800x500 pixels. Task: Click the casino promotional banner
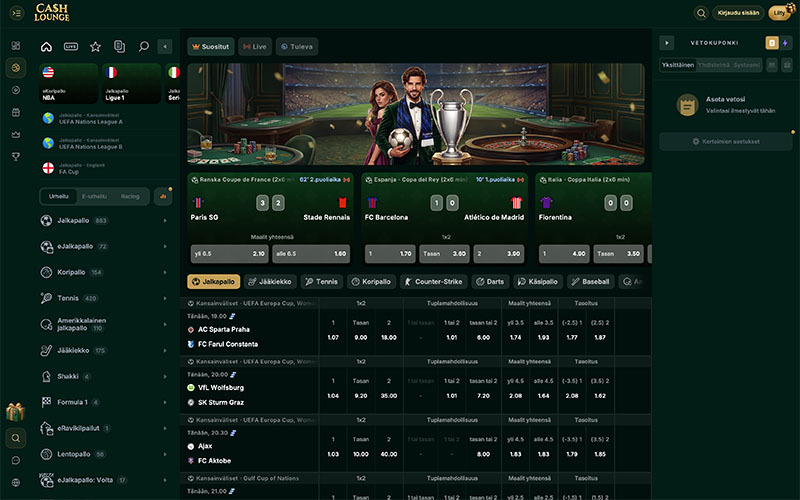tap(416, 114)
